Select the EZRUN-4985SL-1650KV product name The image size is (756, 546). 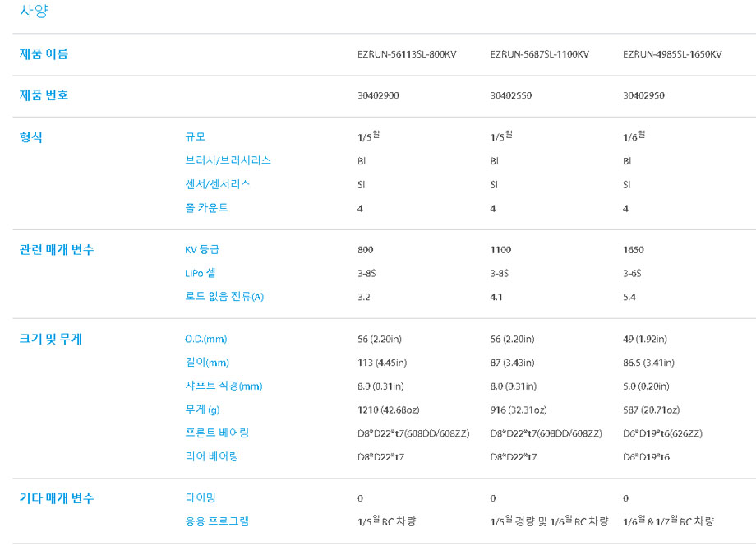pos(672,54)
